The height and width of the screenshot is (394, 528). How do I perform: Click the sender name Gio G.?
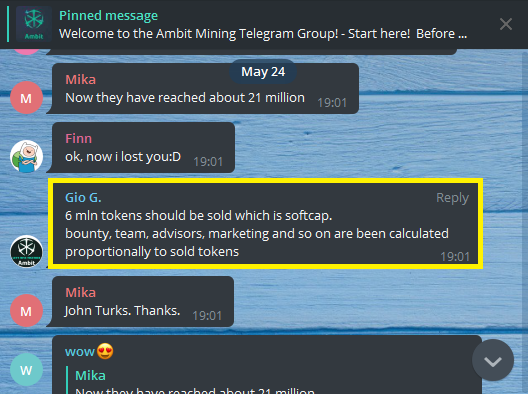point(83,198)
